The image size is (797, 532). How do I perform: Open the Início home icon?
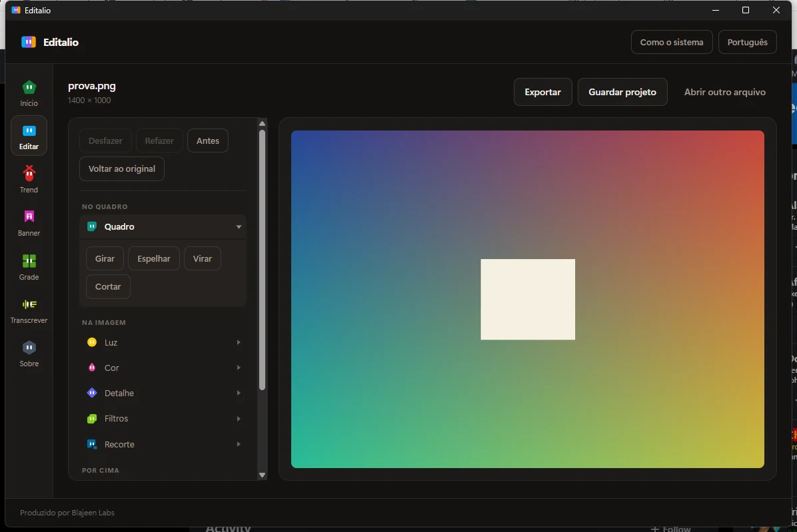[x=29, y=87]
